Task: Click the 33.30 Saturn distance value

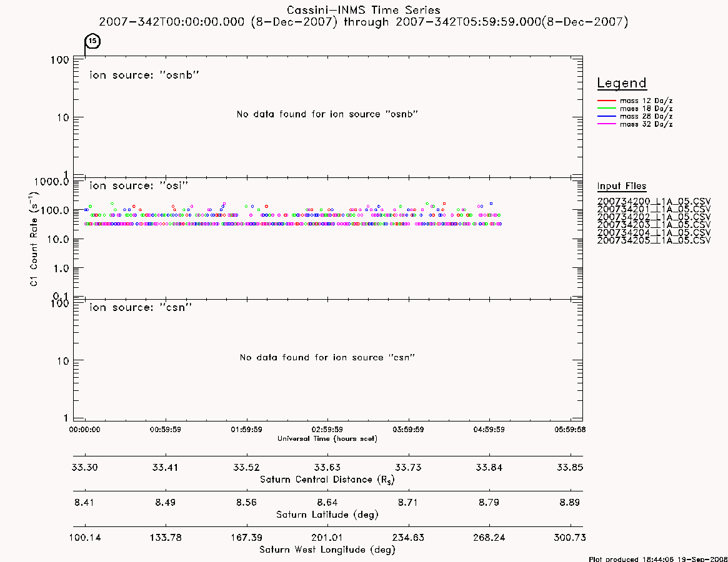Action: tap(84, 467)
